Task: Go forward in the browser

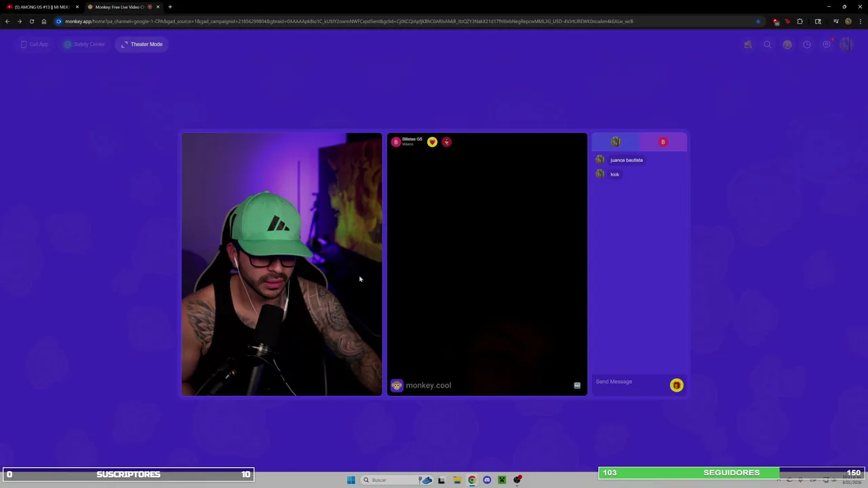Action: click(x=20, y=21)
